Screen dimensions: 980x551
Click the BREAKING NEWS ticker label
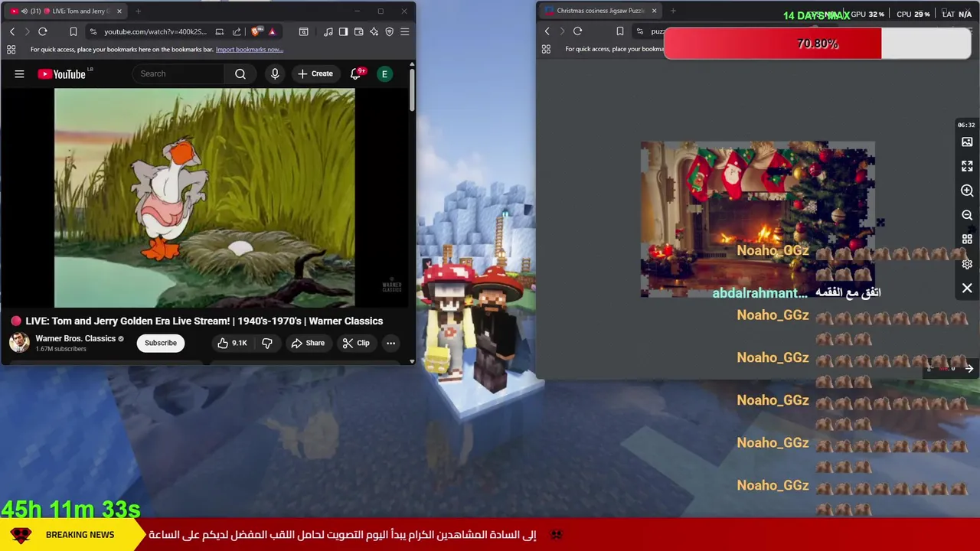(80, 535)
